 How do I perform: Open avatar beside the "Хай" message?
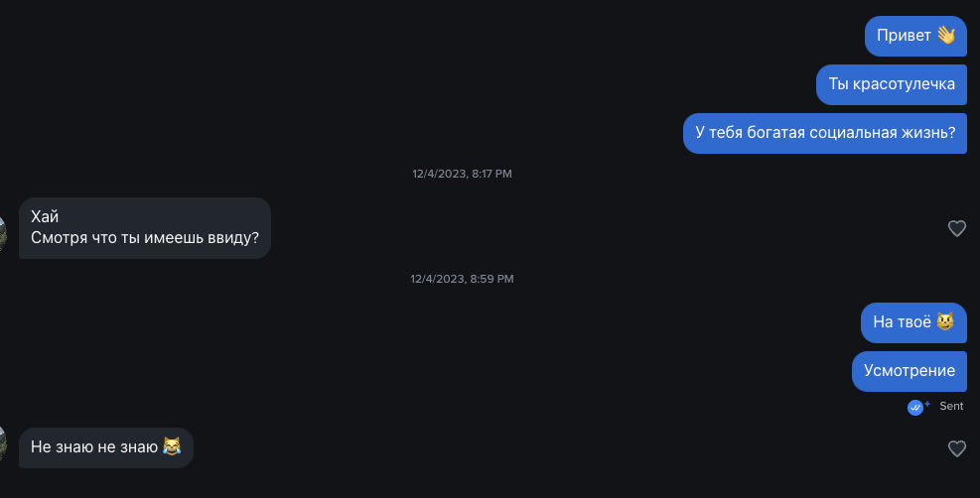pos(3,229)
